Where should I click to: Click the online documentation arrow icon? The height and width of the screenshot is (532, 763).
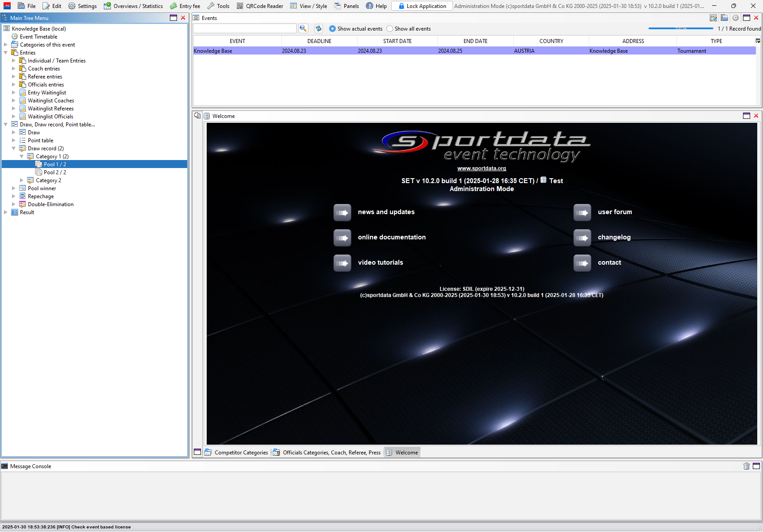click(x=342, y=238)
